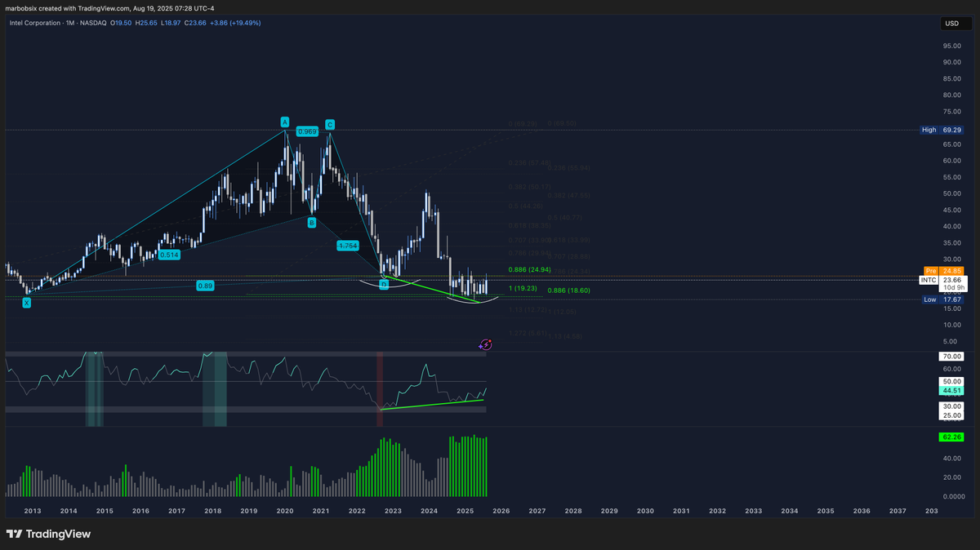Click the RSI 25.00 level label
This screenshot has width=980, height=550.
tap(952, 415)
